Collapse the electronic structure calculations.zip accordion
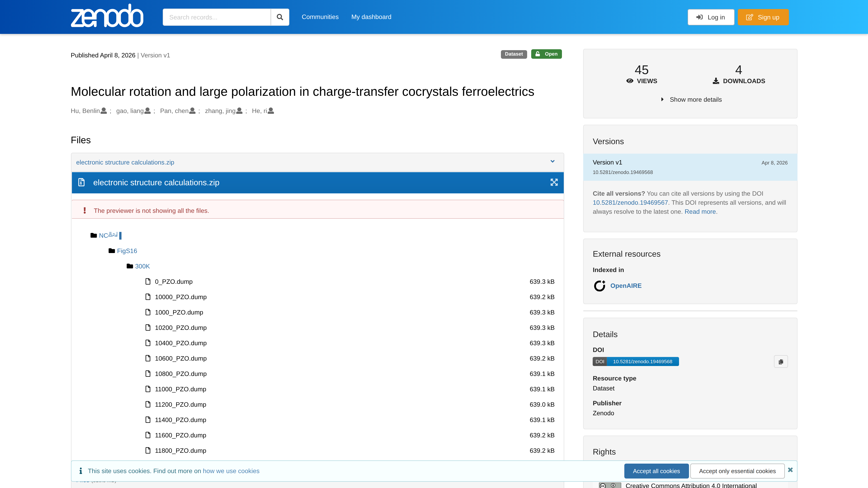Viewport: 868px width, 488px height. (552, 162)
